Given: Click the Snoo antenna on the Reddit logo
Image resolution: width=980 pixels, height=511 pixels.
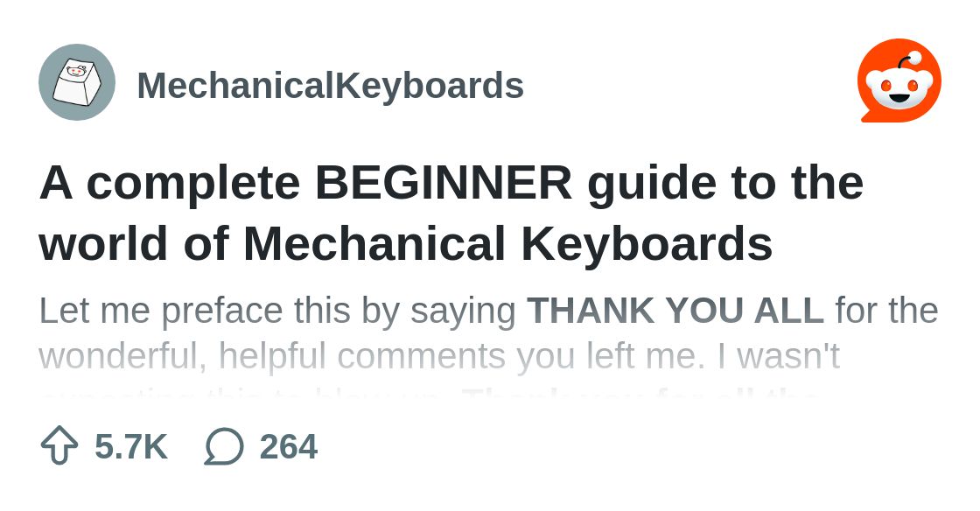Looking at the screenshot, I should click(x=909, y=60).
